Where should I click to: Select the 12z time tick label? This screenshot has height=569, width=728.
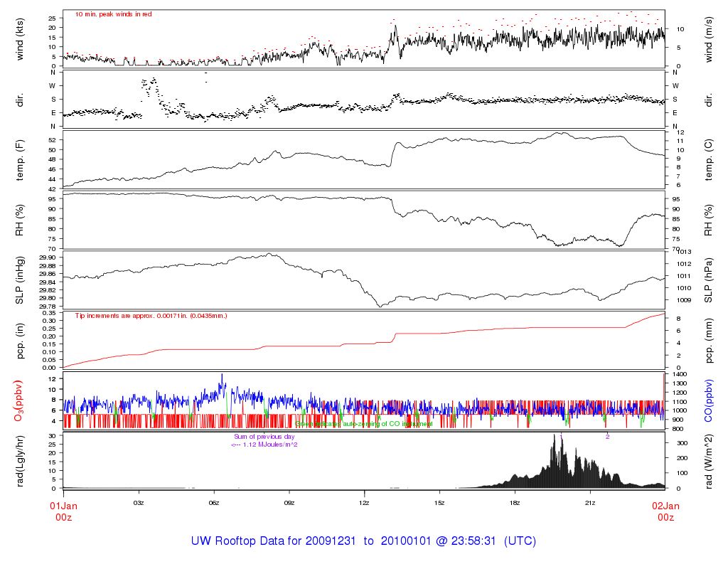364,503
